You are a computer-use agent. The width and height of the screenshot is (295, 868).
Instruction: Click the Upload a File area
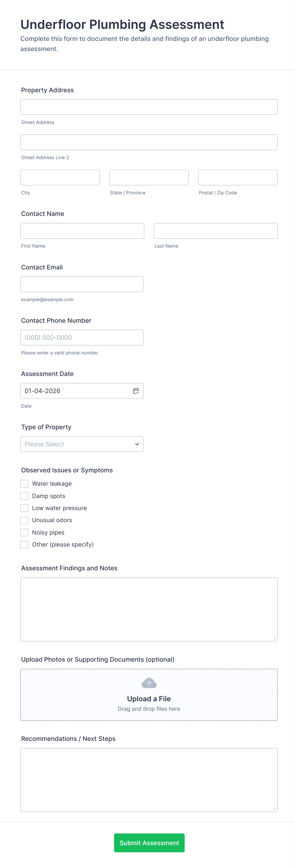pyautogui.click(x=149, y=695)
